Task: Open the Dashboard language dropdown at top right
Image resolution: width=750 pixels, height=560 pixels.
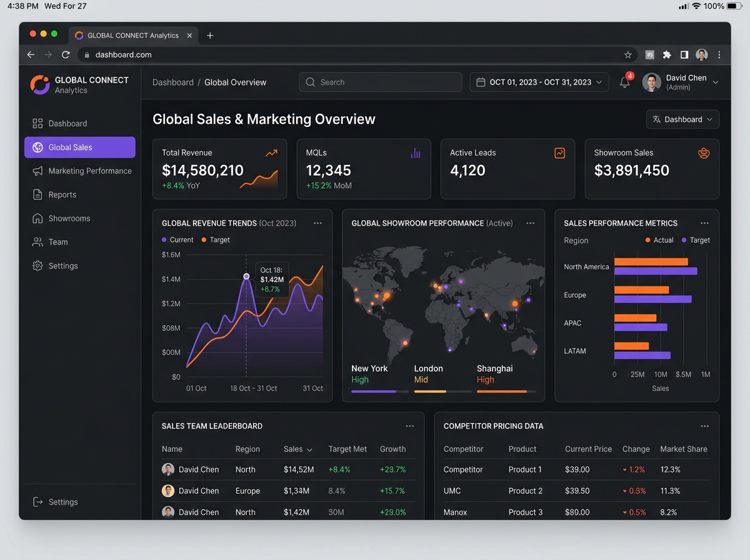Action: point(682,119)
